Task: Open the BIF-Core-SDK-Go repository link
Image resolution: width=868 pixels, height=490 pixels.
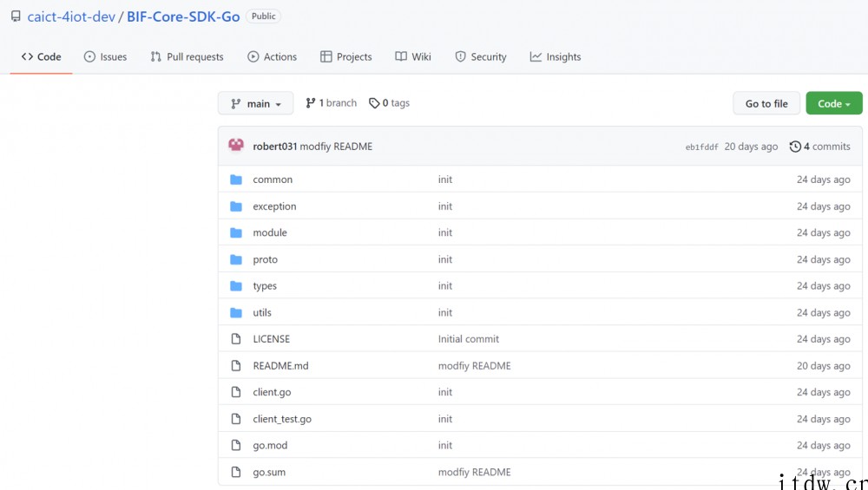Action: pos(183,16)
